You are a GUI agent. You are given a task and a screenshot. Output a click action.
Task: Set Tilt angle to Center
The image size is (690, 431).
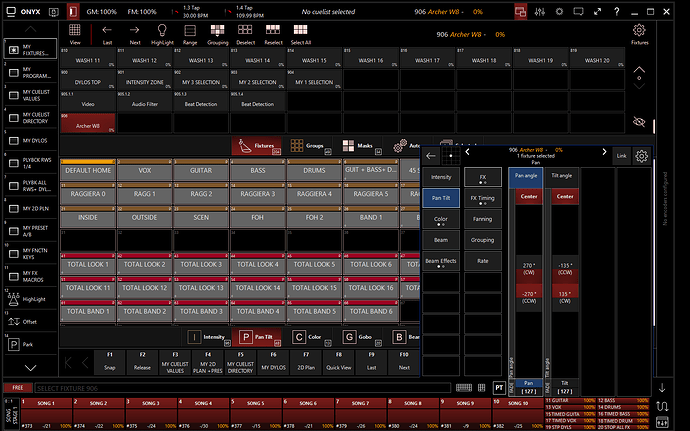[565, 196]
